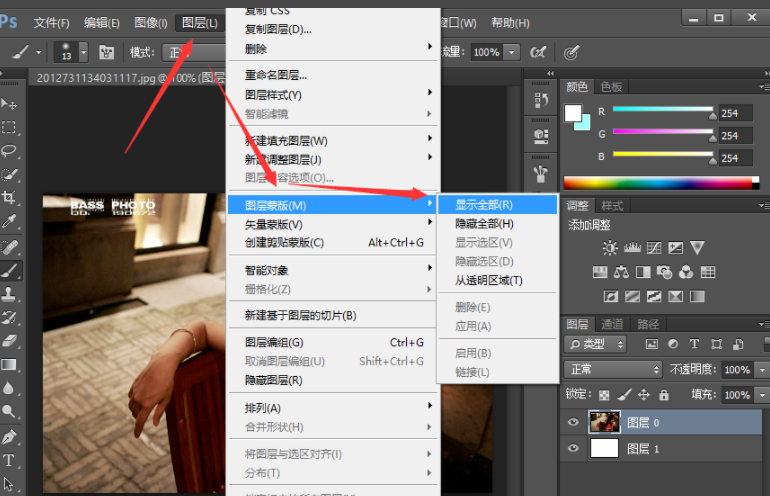Screen dimensions: 770x496
Task: Open the 图像(I) menu
Action: pos(151,23)
